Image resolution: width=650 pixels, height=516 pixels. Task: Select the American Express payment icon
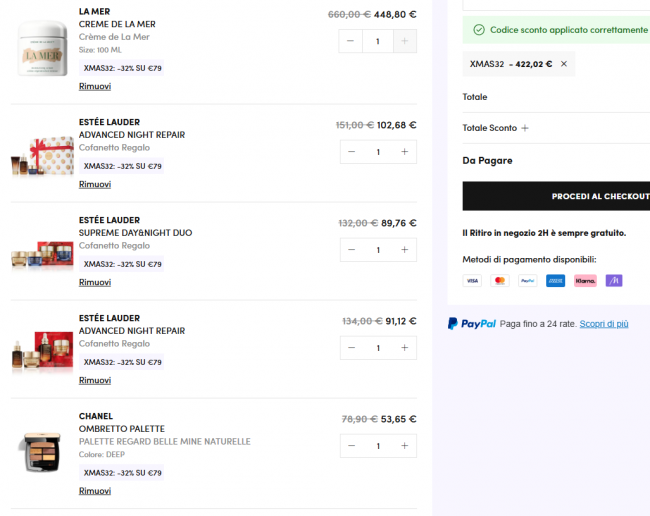(x=556, y=281)
